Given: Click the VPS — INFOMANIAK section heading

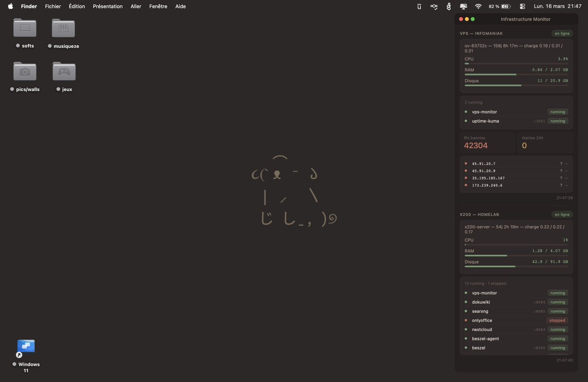Looking at the screenshot, I should point(481,33).
